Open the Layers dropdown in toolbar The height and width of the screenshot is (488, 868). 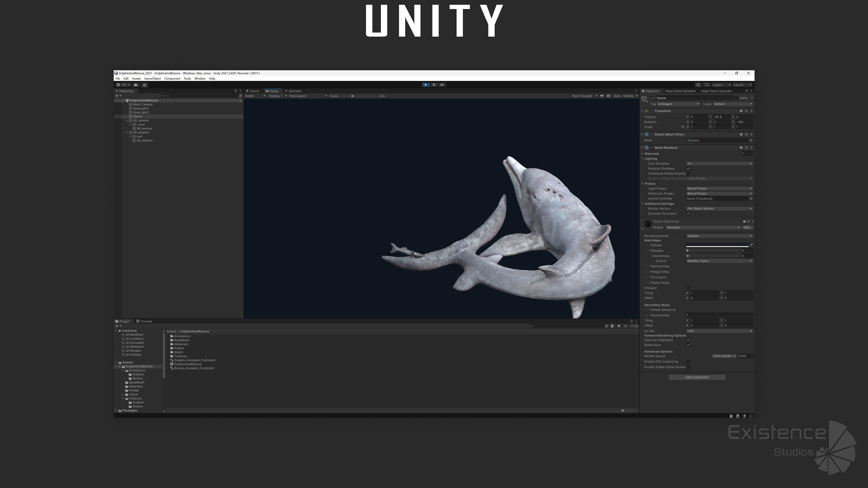click(x=722, y=85)
